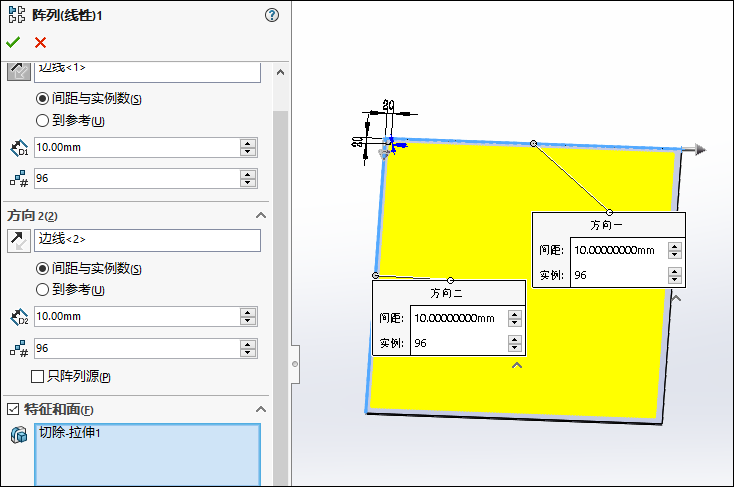This screenshot has height=487, width=734.
Task: Increase 方向一 callout spacing with up stepper
Action: (675, 246)
